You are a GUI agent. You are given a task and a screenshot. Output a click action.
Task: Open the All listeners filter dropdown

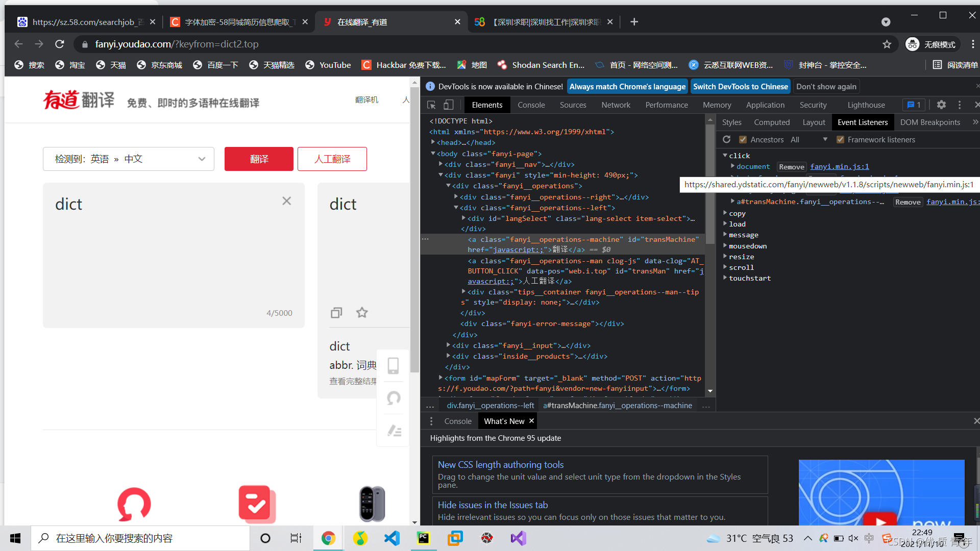[809, 140]
